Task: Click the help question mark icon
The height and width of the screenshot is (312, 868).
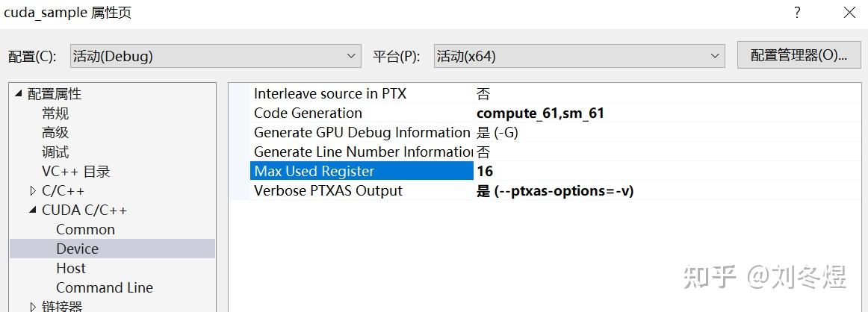Action: point(797,13)
